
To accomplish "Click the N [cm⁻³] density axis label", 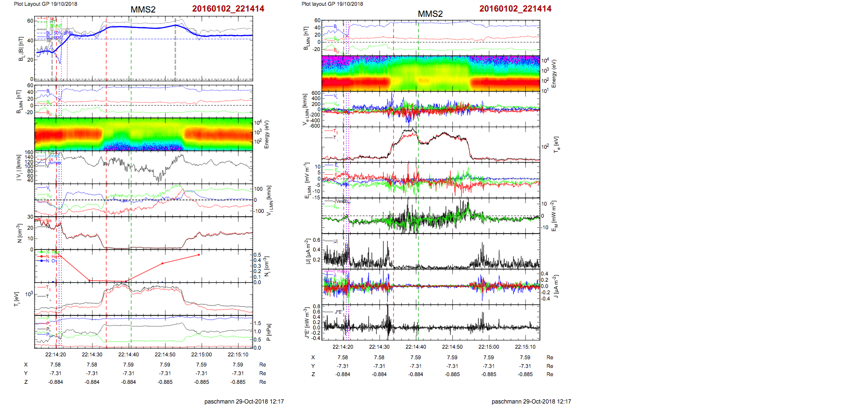I will [x=19, y=233].
